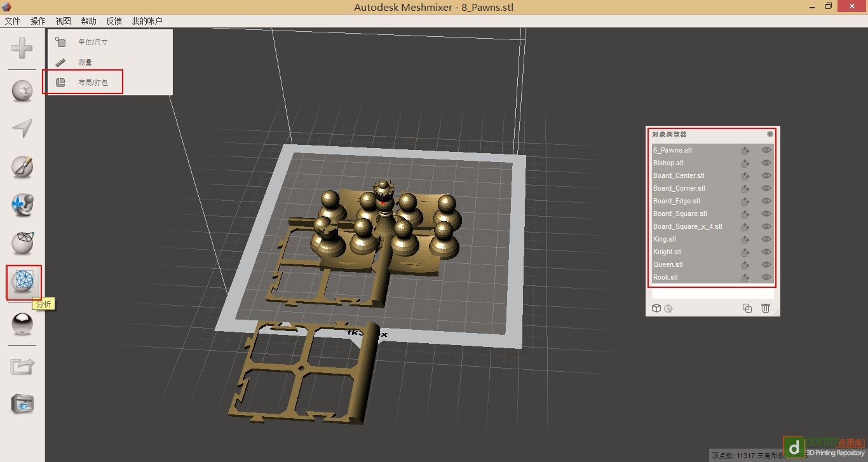Viewport: 868px width, 462px height.
Task: Choose 布局/打包 layout option
Action: [x=93, y=83]
